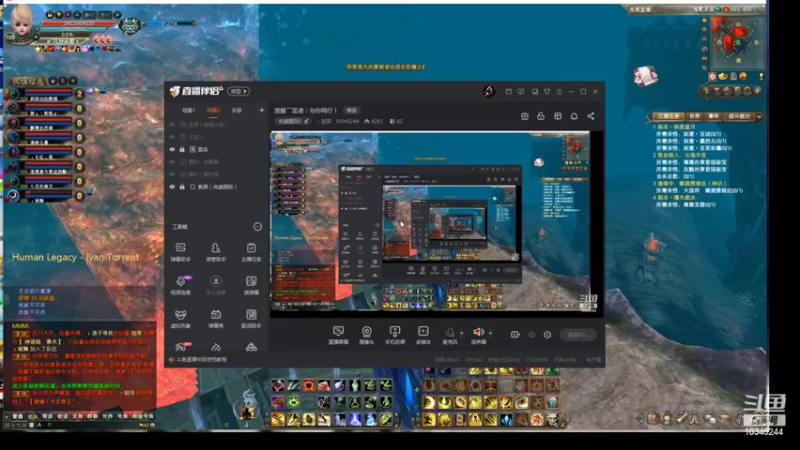Collapse the 工具箱 toolbox section
Viewport: 800px width, 450px height.
(258, 227)
